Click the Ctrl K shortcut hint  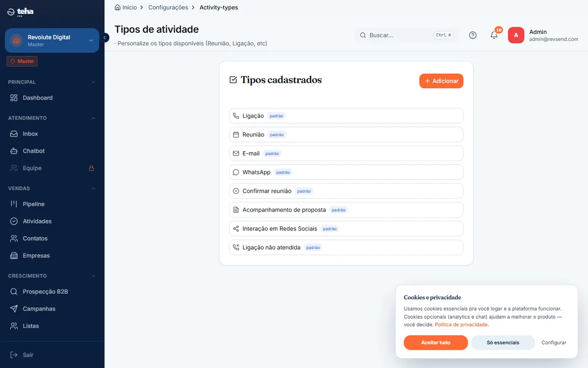(443, 35)
